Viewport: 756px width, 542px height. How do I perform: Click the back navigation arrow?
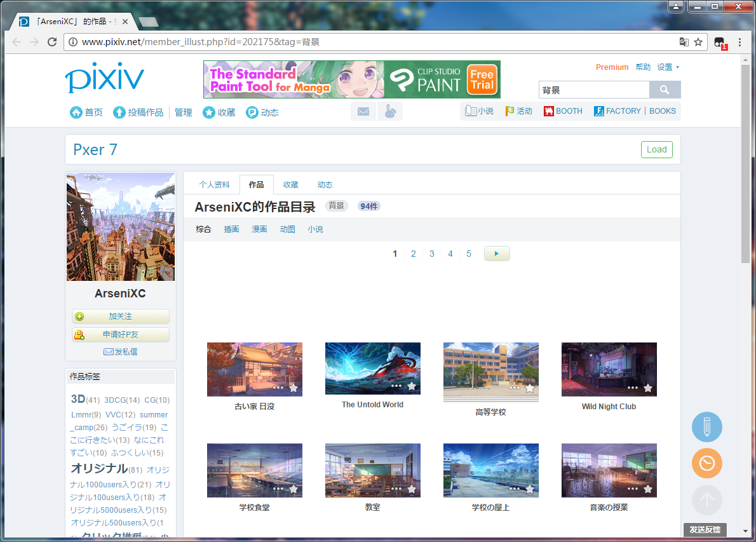point(17,42)
